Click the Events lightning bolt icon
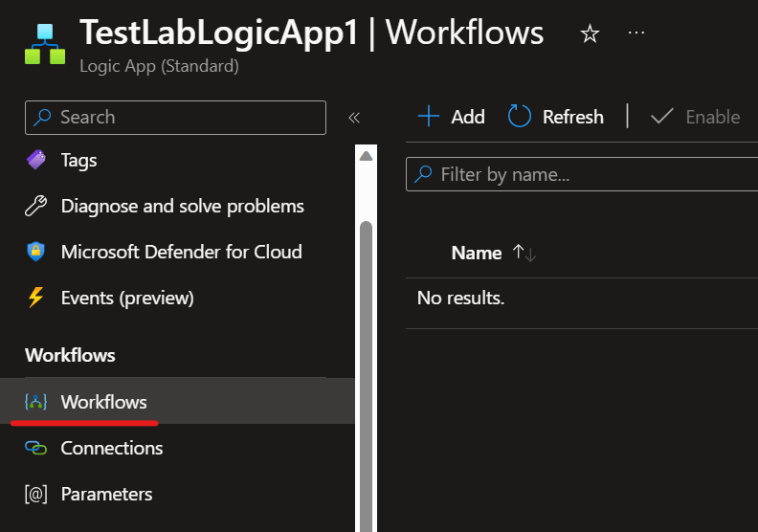Screen dimensions: 758x532 pyautogui.click(x=36, y=299)
